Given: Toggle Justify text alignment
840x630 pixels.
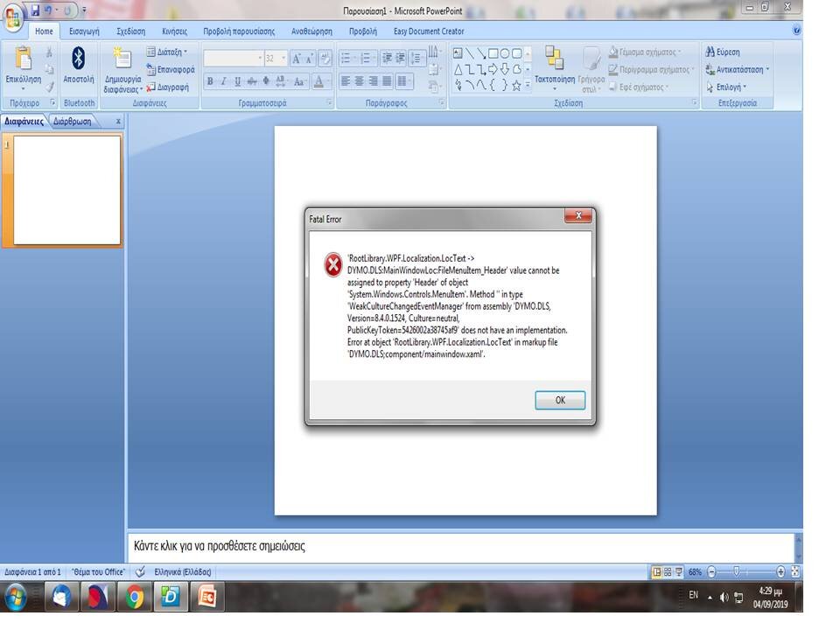Looking at the screenshot, I should [387, 81].
